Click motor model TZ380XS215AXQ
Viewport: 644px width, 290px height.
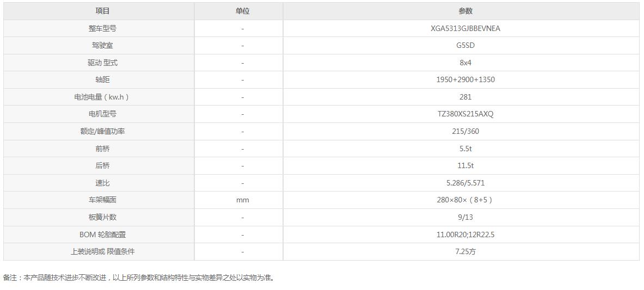click(x=465, y=114)
